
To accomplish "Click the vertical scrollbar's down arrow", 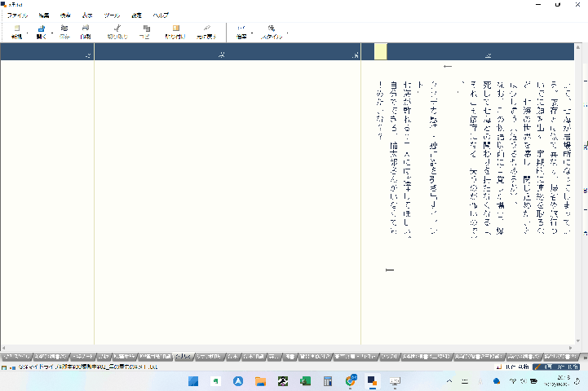I will pos(578,340).
